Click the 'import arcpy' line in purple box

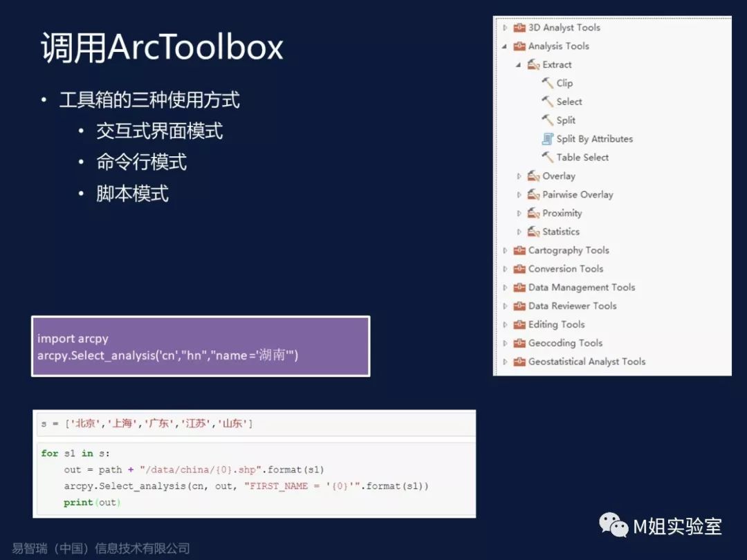click(73, 339)
